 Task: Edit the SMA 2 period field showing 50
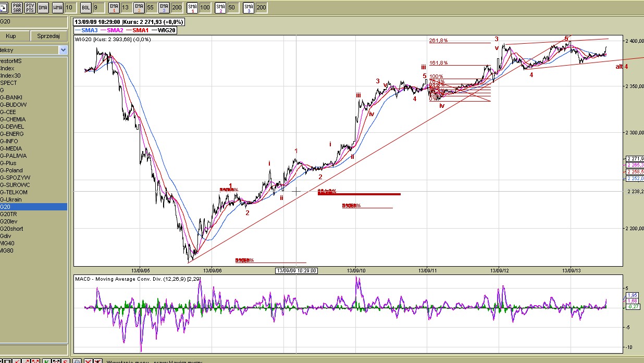232,7
